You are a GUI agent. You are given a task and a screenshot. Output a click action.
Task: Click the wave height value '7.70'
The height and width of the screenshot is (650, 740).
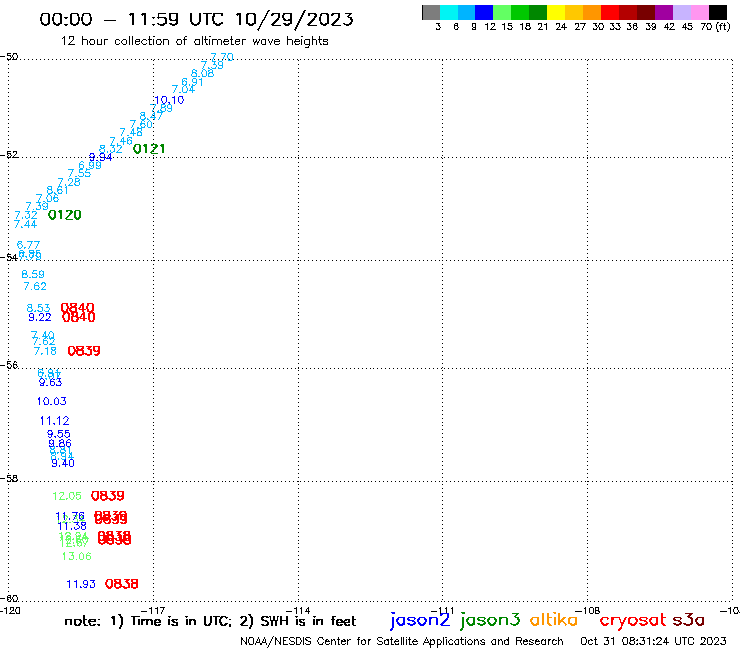(x=222, y=57)
